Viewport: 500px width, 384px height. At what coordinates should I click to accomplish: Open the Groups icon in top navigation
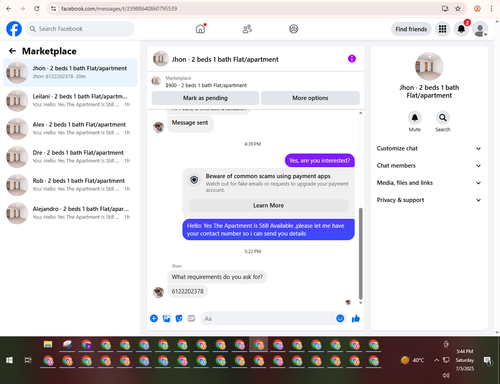(294, 29)
